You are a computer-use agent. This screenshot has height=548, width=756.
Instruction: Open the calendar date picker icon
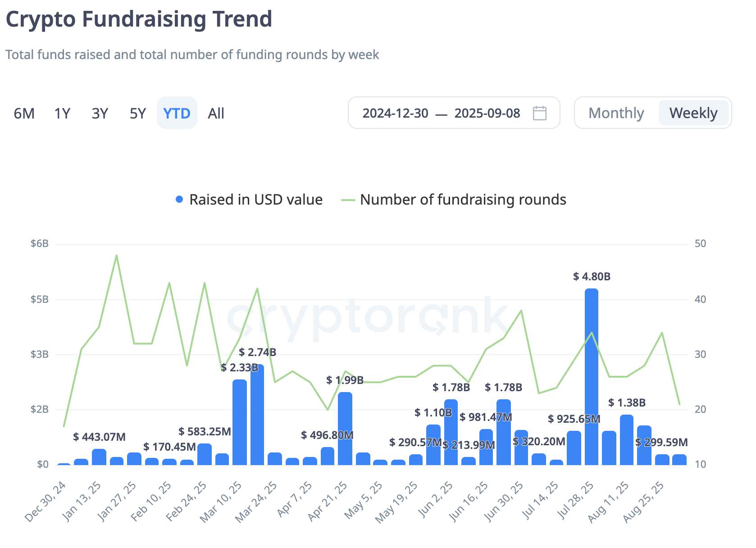pyautogui.click(x=539, y=113)
